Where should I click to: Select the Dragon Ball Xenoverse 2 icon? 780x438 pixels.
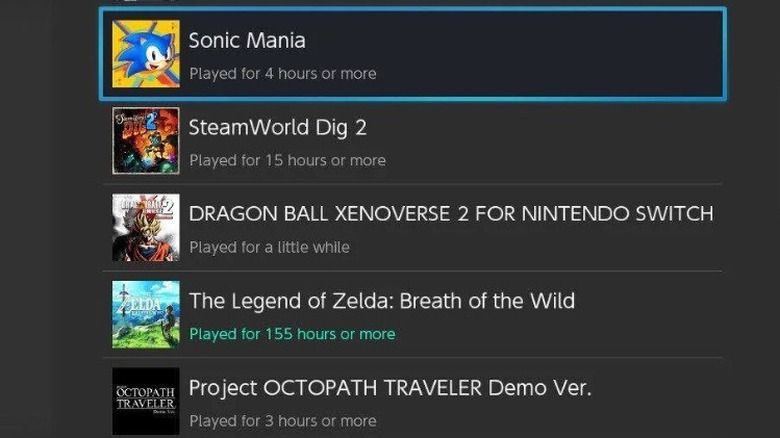coord(146,227)
